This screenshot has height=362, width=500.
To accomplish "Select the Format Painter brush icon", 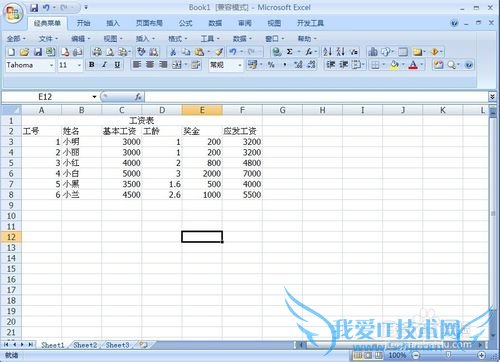I will (219, 52).
